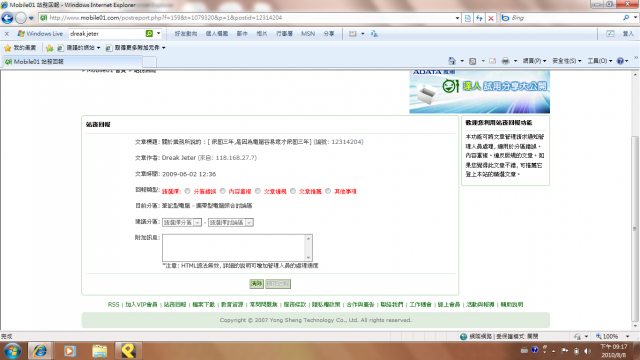
Task: Click the Bing search box
Action: click(x=565, y=18)
